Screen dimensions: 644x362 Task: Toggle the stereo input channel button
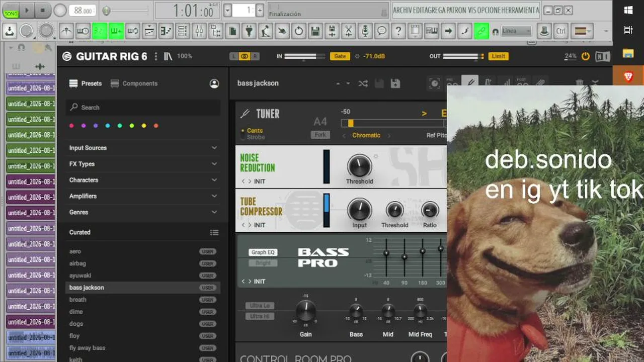click(x=244, y=56)
